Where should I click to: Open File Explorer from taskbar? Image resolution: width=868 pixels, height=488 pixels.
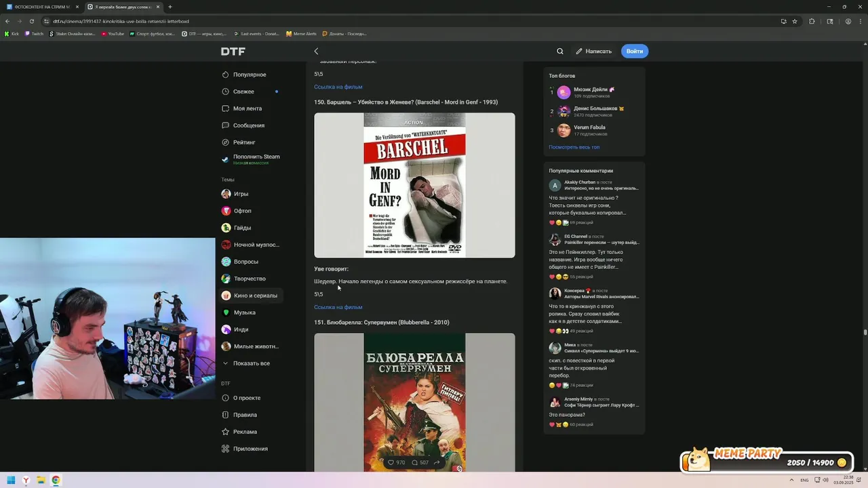[x=41, y=480]
